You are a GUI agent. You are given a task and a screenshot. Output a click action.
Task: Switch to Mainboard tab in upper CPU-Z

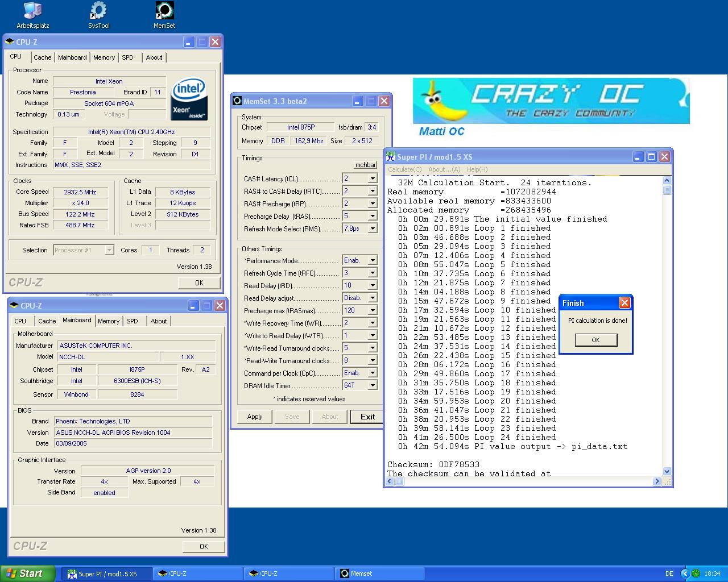coord(72,57)
